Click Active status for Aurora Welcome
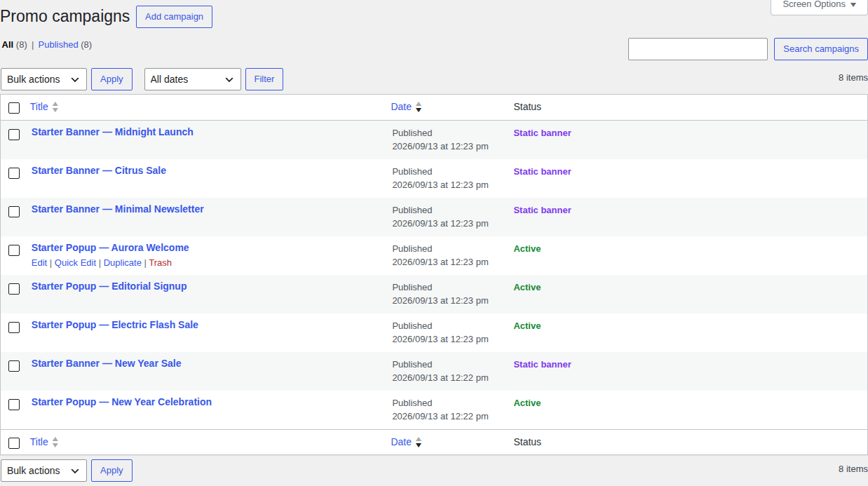868x486 pixels. (x=527, y=249)
